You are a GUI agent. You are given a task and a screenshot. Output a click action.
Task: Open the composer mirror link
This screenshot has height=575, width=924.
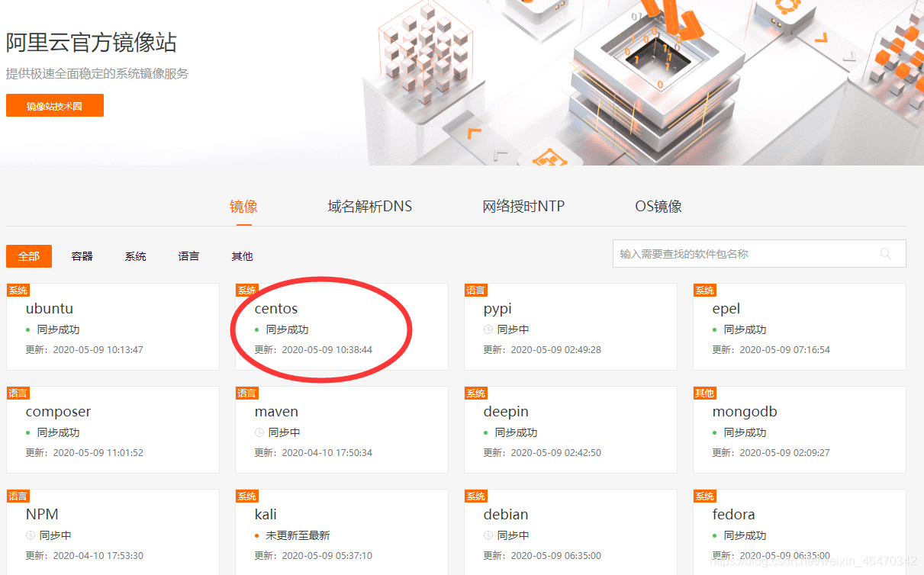click(x=58, y=412)
